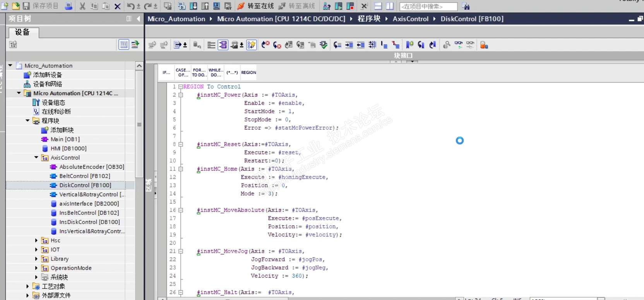Undo the last action
This screenshot has height=300, width=644.
[x=131, y=6]
